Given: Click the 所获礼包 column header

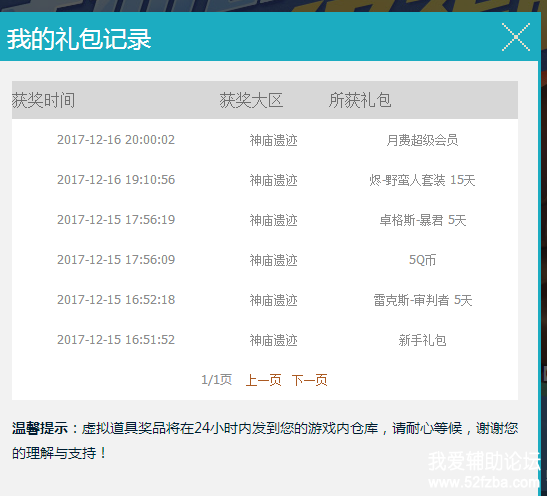Looking at the screenshot, I should 360,100.
